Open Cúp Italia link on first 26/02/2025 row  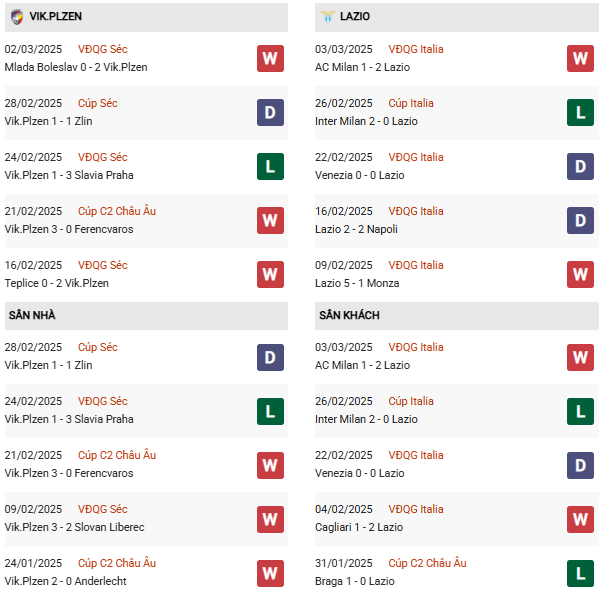point(411,103)
